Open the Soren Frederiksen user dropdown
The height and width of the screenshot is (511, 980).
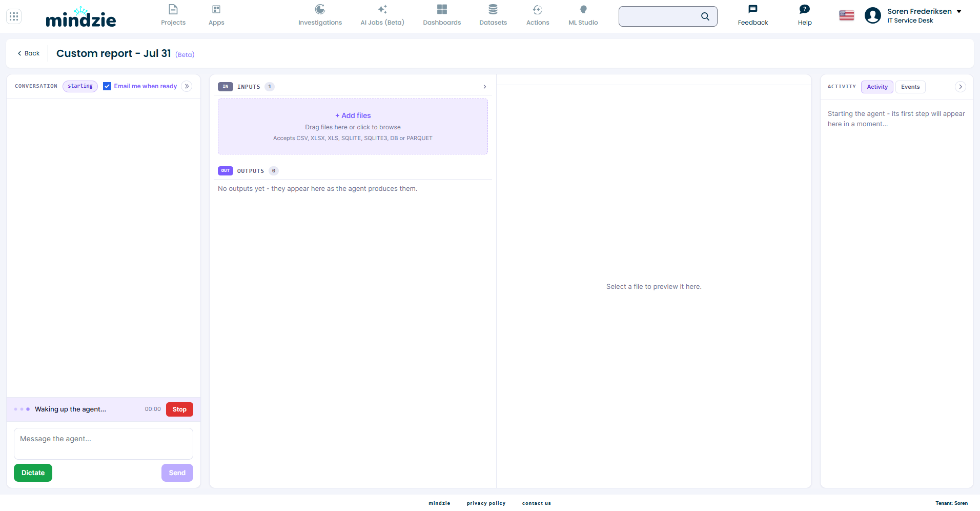coord(959,11)
